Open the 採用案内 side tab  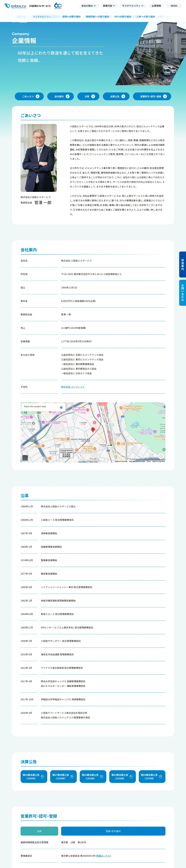click(x=183, y=264)
